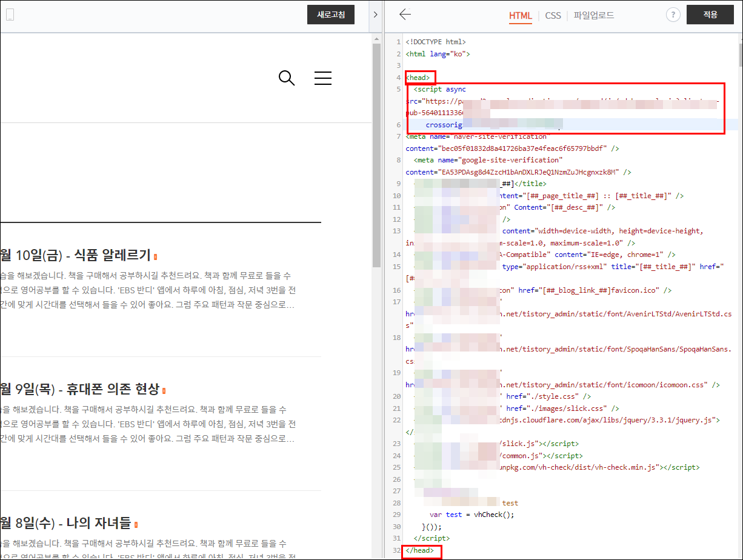
Task: Click the 새로고침 refresh button
Action: pos(331,15)
